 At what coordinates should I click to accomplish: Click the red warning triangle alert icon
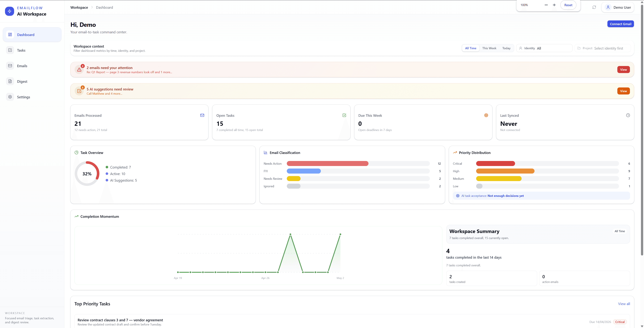click(x=79, y=70)
